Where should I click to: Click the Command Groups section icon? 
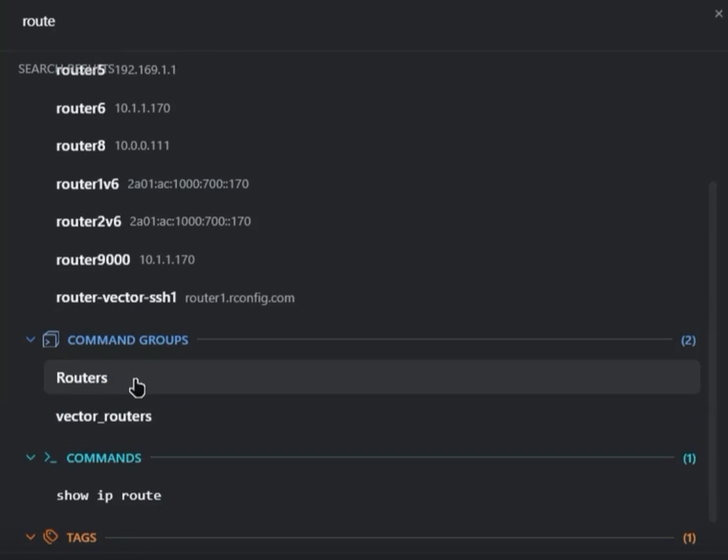51,340
